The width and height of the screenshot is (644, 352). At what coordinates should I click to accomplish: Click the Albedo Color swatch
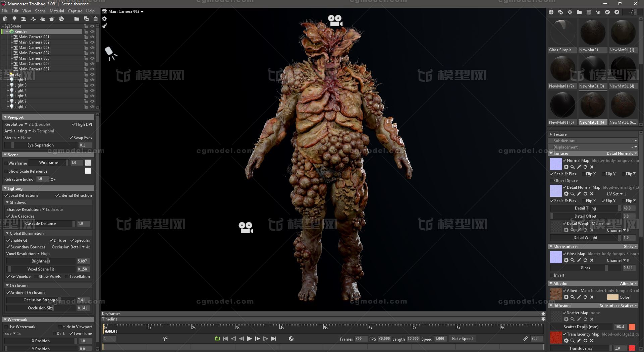612,297
